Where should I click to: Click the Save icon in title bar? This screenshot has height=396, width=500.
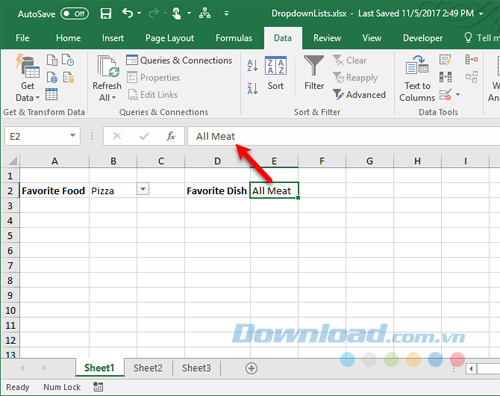point(106,13)
